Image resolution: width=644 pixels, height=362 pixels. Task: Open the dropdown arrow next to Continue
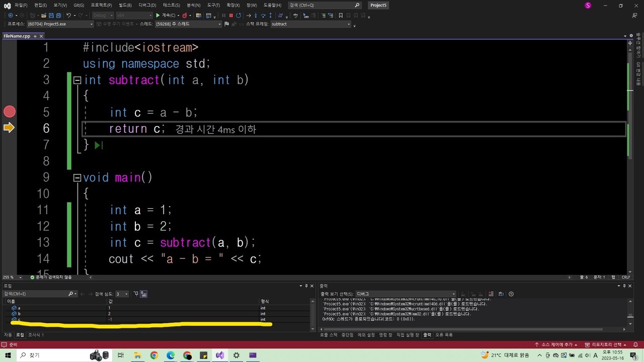tap(178, 15)
